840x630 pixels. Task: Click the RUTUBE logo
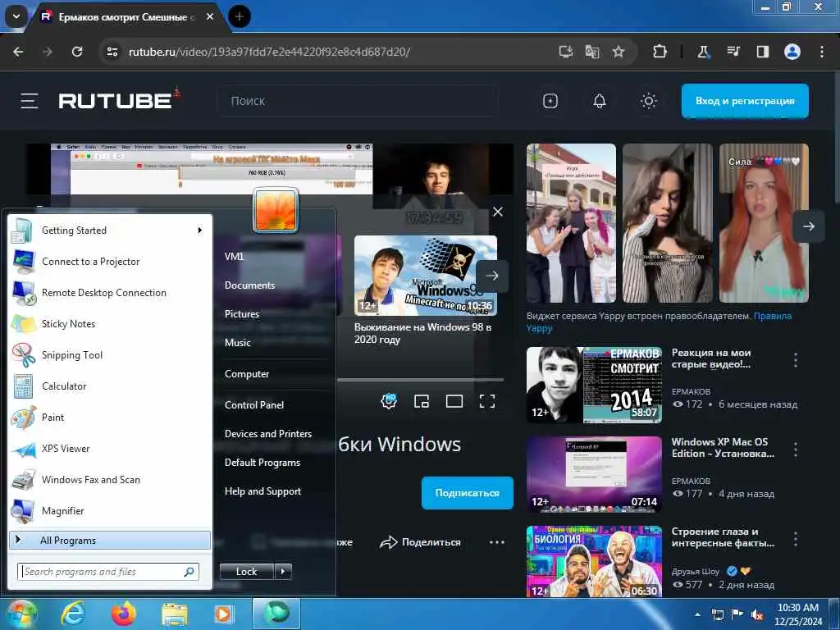[120, 99]
